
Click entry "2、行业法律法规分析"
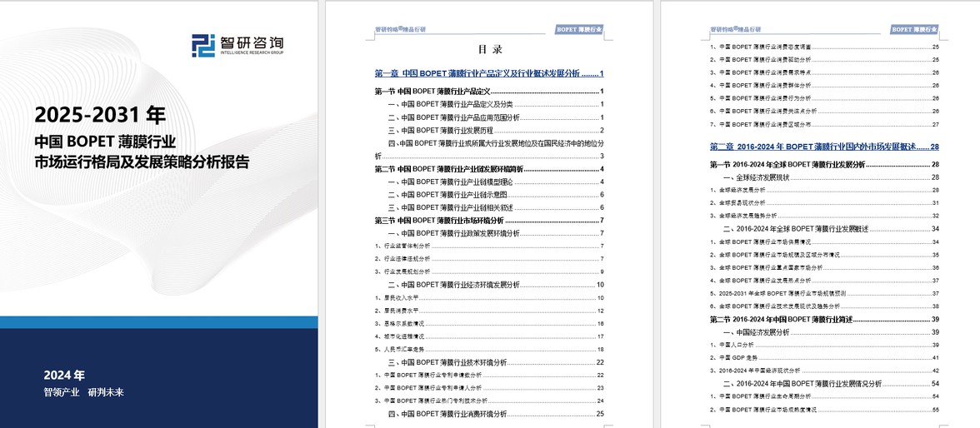488,259
